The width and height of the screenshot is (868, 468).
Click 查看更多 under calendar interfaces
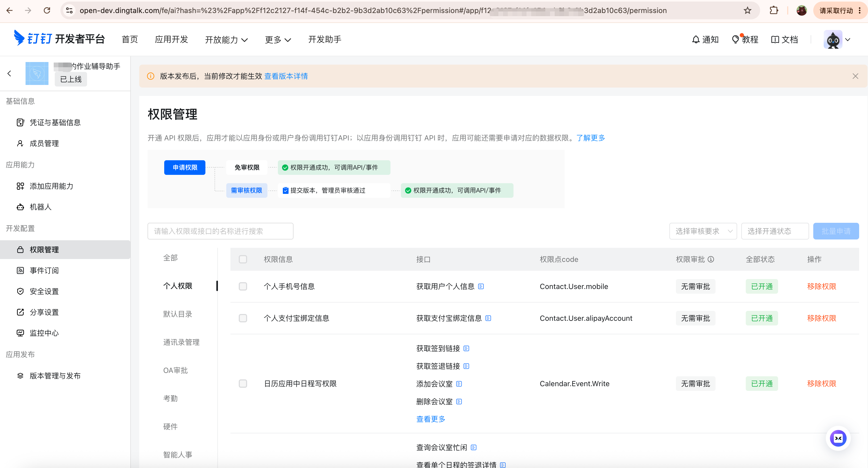pos(431,419)
